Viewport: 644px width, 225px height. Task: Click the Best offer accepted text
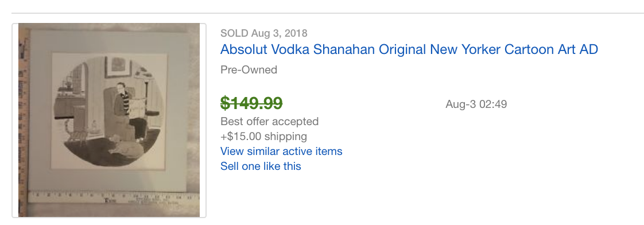click(269, 122)
